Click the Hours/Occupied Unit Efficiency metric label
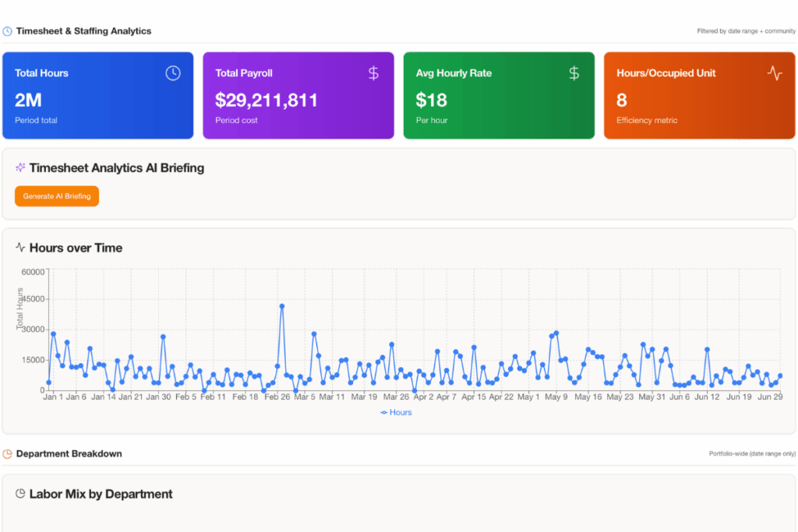This screenshot has width=798, height=532. point(647,121)
